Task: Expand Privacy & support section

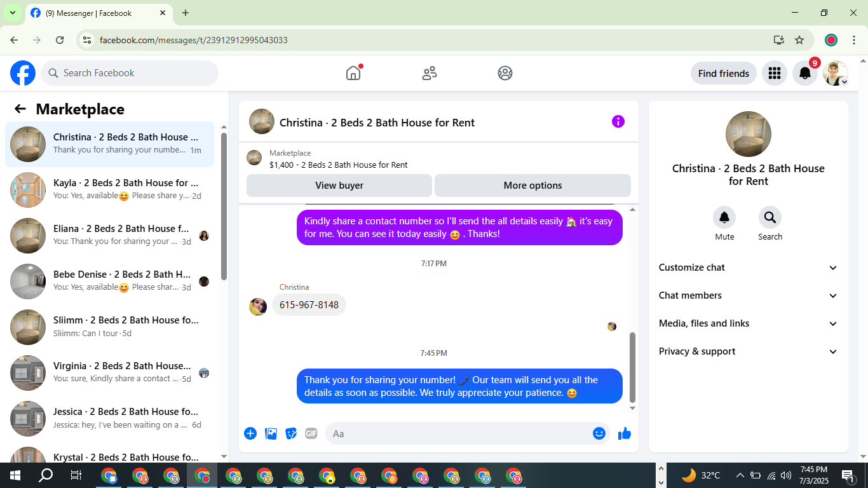Action: 749,351
